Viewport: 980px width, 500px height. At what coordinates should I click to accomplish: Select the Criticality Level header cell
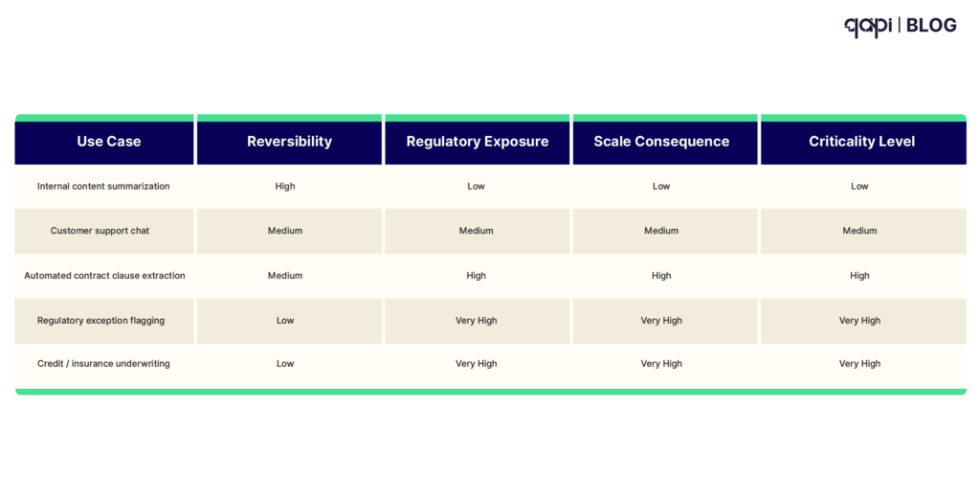pyautogui.click(x=861, y=142)
